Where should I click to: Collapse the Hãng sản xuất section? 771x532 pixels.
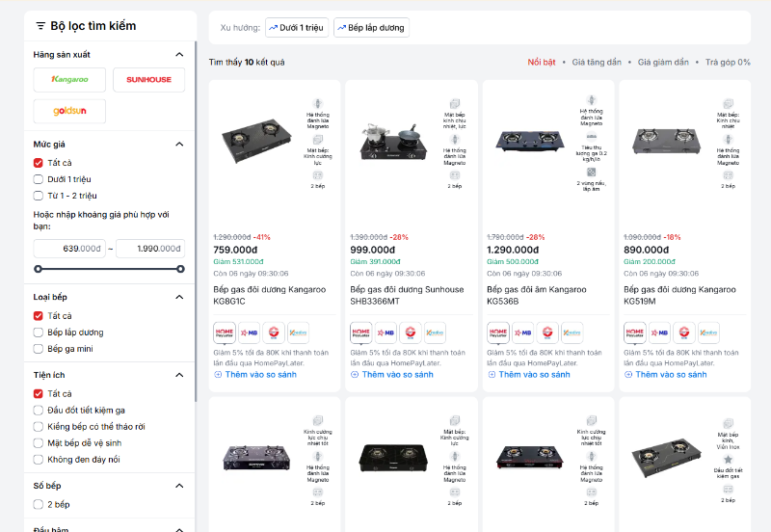pos(179,55)
